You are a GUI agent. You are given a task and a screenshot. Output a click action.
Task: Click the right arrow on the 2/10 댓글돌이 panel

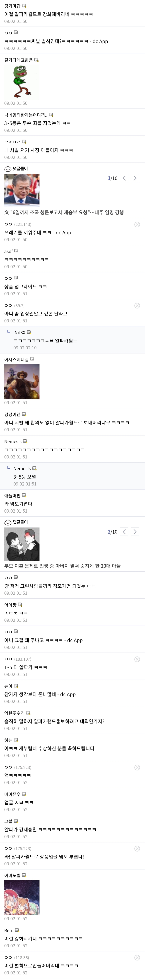click(x=135, y=531)
